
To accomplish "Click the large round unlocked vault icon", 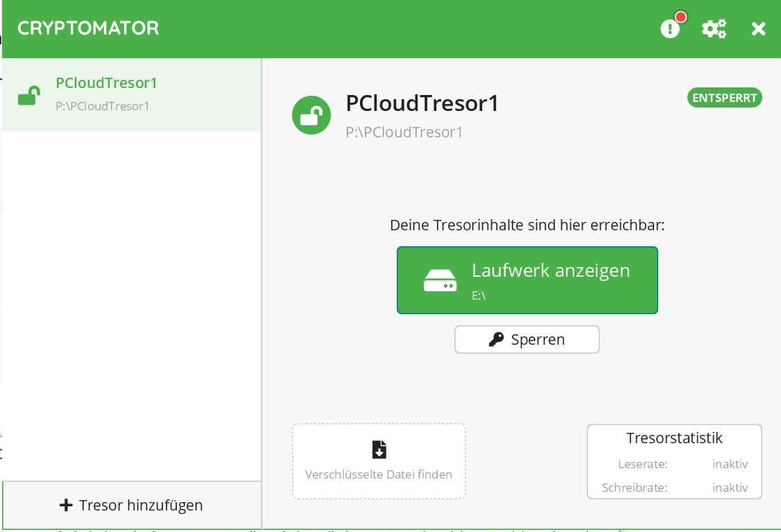I will point(311,115).
